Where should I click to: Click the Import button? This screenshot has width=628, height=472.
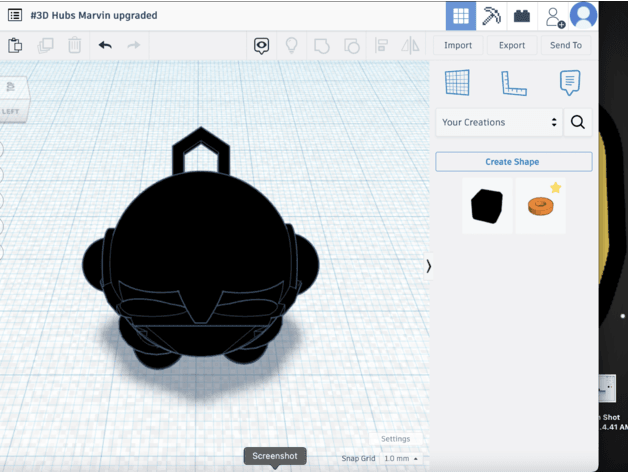tap(458, 45)
